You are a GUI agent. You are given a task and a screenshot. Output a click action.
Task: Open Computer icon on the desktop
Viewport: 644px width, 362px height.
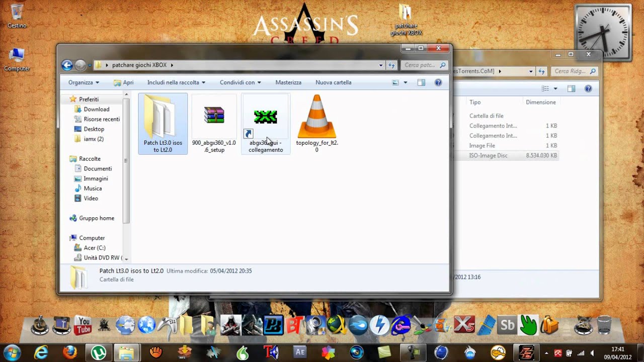[17, 59]
